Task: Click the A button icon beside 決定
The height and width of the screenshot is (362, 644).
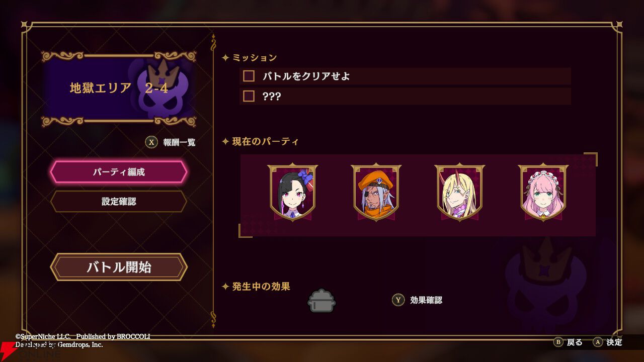Action: pos(598,342)
